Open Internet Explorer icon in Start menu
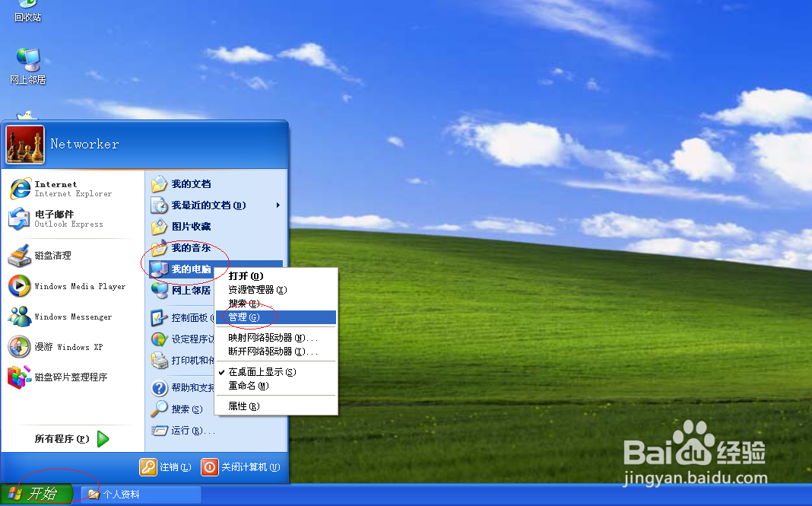The width and height of the screenshot is (812, 506). (x=21, y=188)
